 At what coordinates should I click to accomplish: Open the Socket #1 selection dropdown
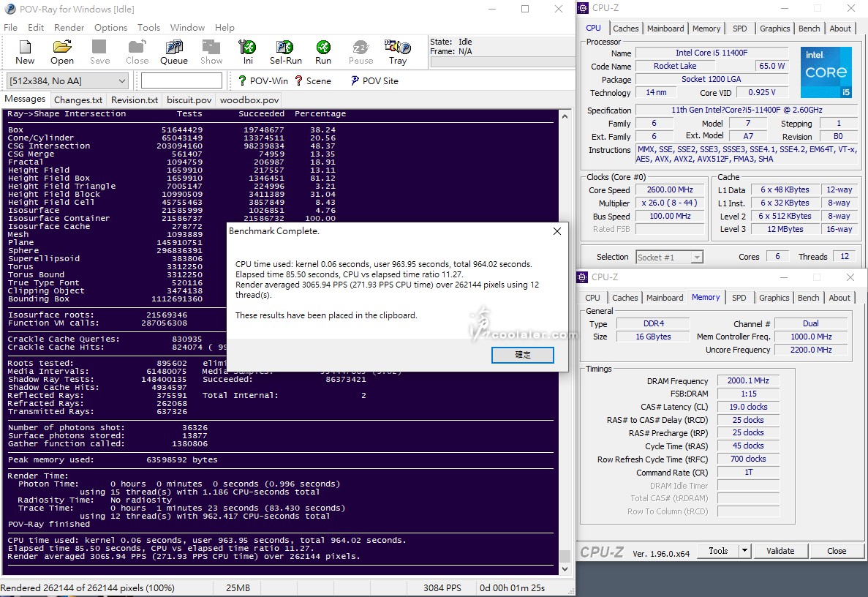tap(697, 258)
